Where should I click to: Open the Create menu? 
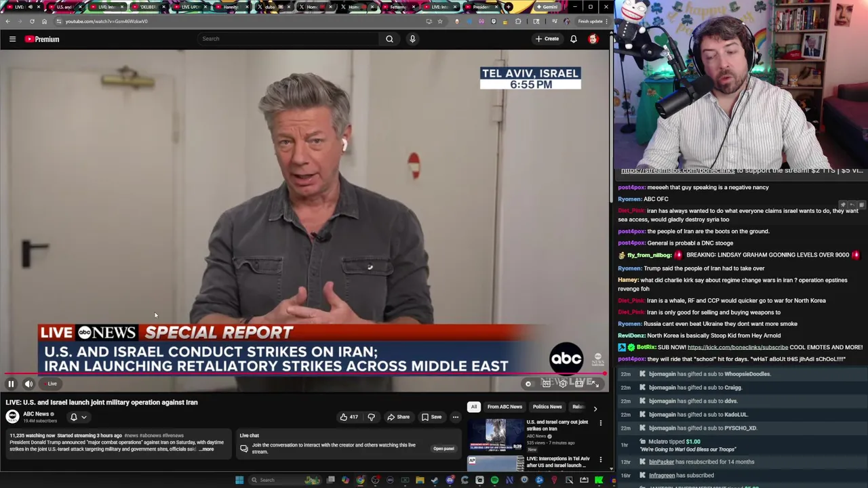(547, 39)
